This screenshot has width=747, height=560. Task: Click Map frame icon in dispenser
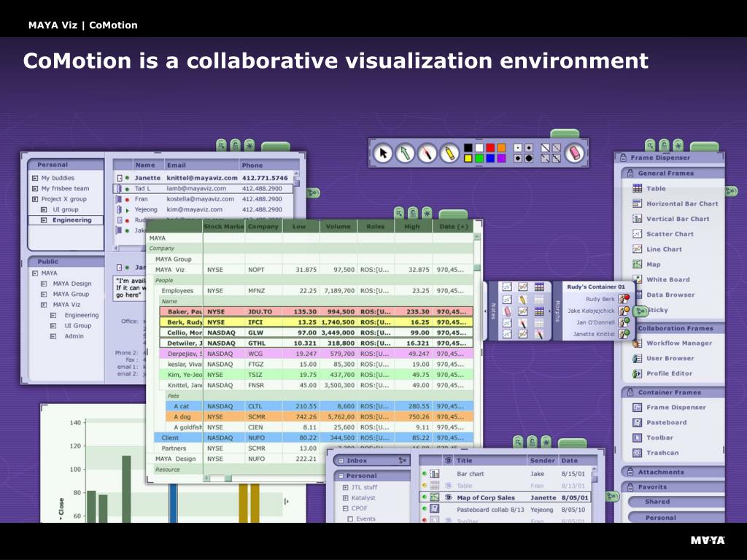coord(637,264)
